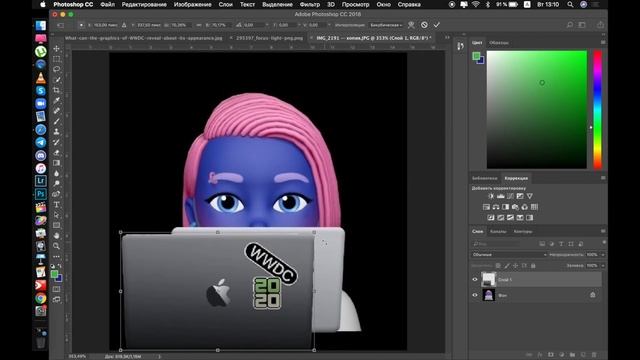The image size is (640, 360).
Task: Add a Brightness/Contrast adjustment
Action: pos(491,196)
